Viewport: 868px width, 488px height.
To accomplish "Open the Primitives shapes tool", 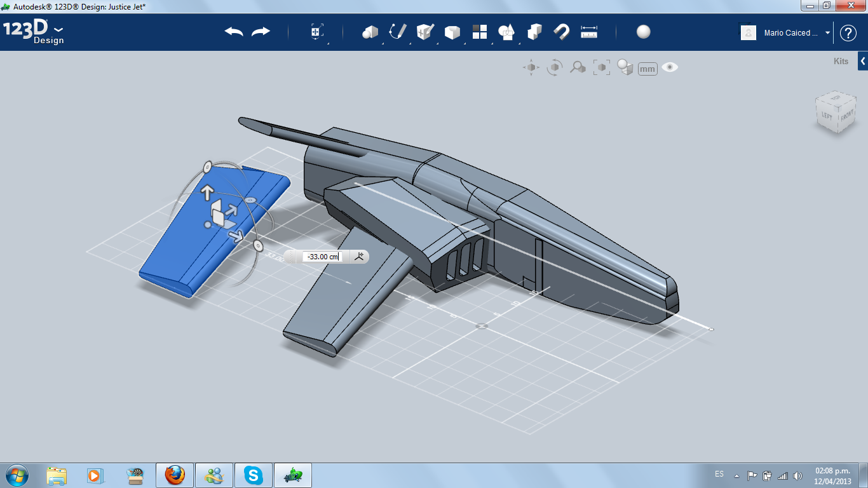I will click(370, 32).
